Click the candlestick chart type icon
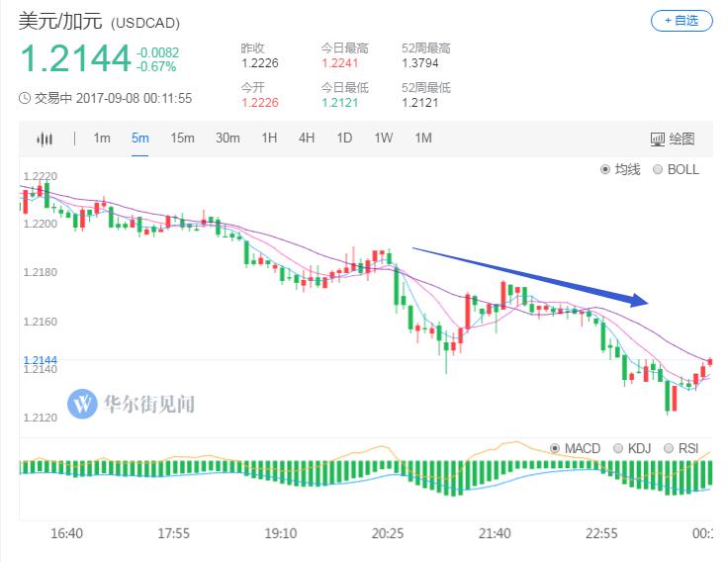This screenshot has height=562, width=728. [45, 139]
